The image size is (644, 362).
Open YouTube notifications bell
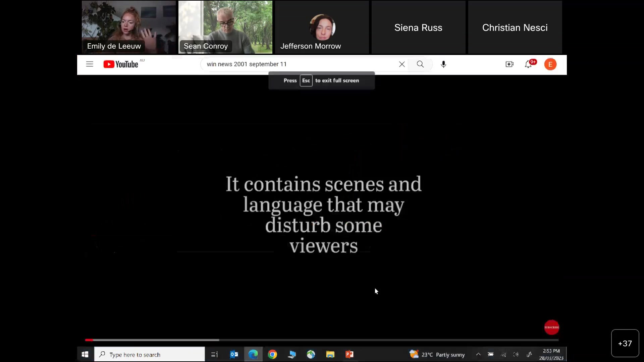point(529,64)
